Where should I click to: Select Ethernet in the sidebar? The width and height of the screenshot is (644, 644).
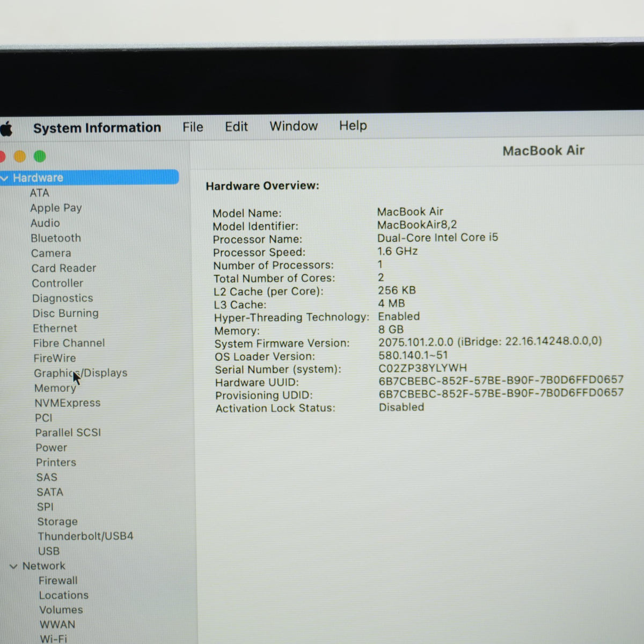(x=55, y=328)
